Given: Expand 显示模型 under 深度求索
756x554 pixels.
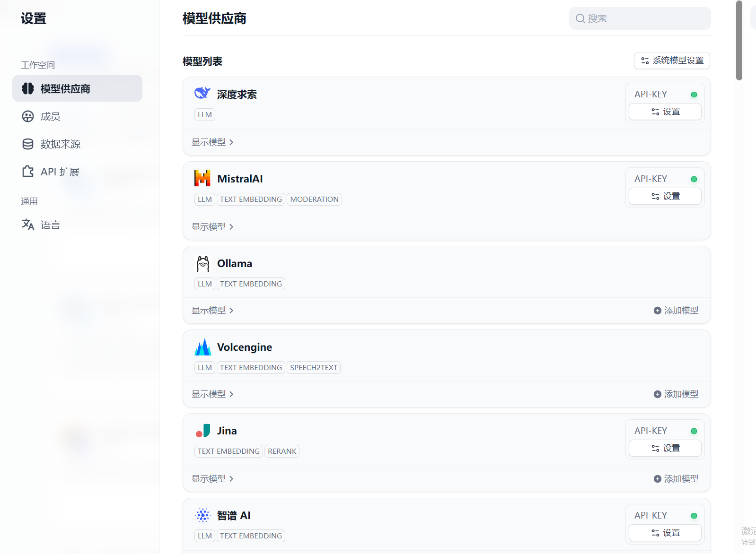Looking at the screenshot, I should point(212,142).
